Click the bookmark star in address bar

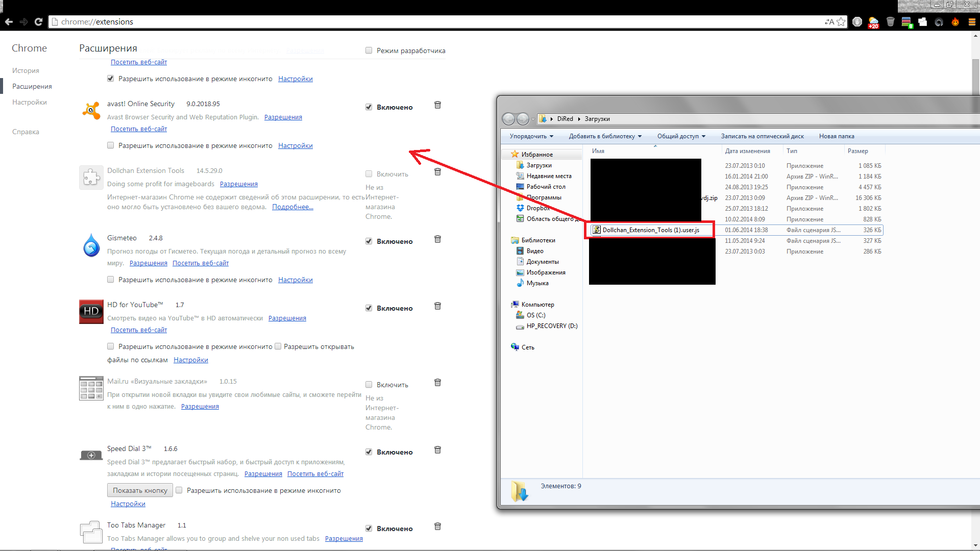(x=841, y=22)
